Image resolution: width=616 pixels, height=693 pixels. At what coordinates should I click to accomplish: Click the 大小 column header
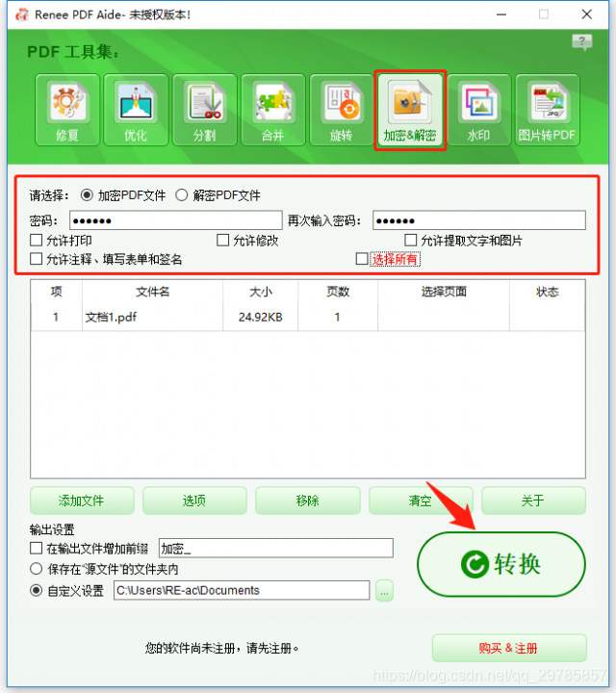[261, 292]
